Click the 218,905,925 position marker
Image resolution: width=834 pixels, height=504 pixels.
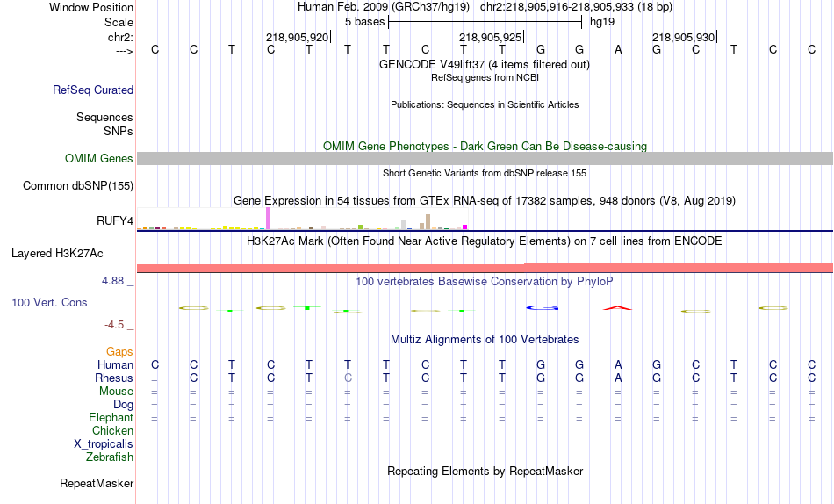pos(491,37)
